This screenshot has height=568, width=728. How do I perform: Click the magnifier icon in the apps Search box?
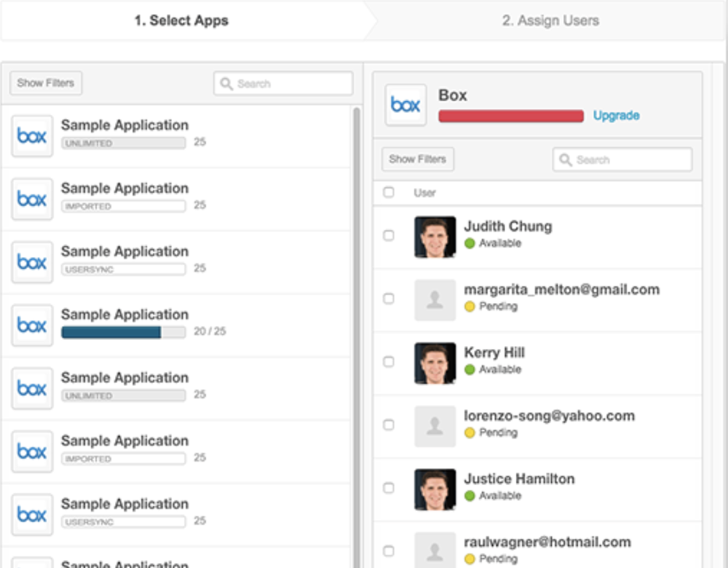[x=226, y=84]
